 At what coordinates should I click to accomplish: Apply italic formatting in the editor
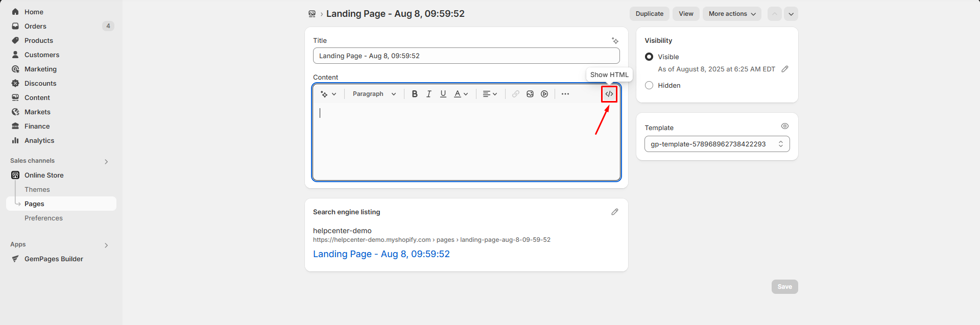pyautogui.click(x=429, y=94)
